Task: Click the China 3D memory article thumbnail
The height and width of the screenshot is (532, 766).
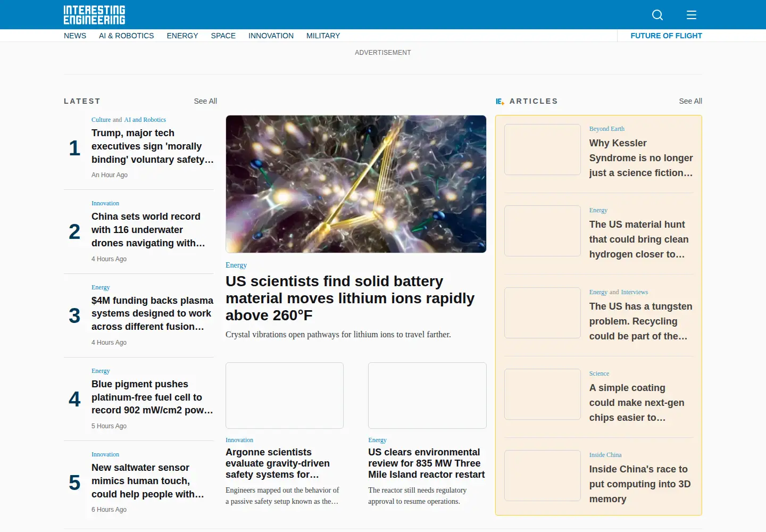Action: pyautogui.click(x=543, y=476)
